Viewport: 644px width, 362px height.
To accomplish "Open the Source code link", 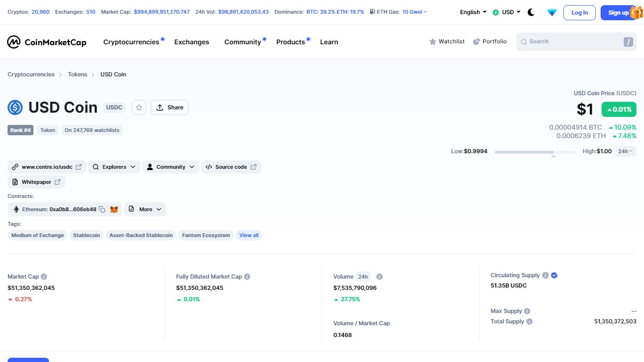I will coord(231,167).
